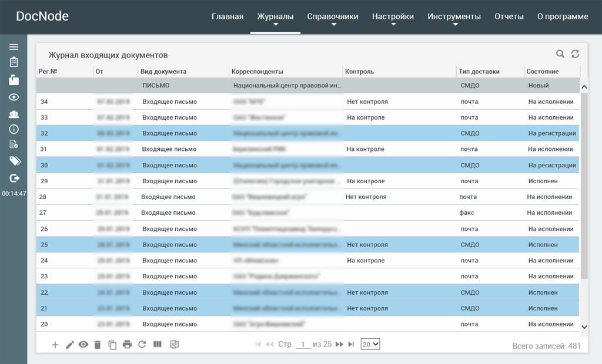The width and height of the screenshot is (602, 364).
Task: Open the column chooser icon
Action: click(x=158, y=344)
